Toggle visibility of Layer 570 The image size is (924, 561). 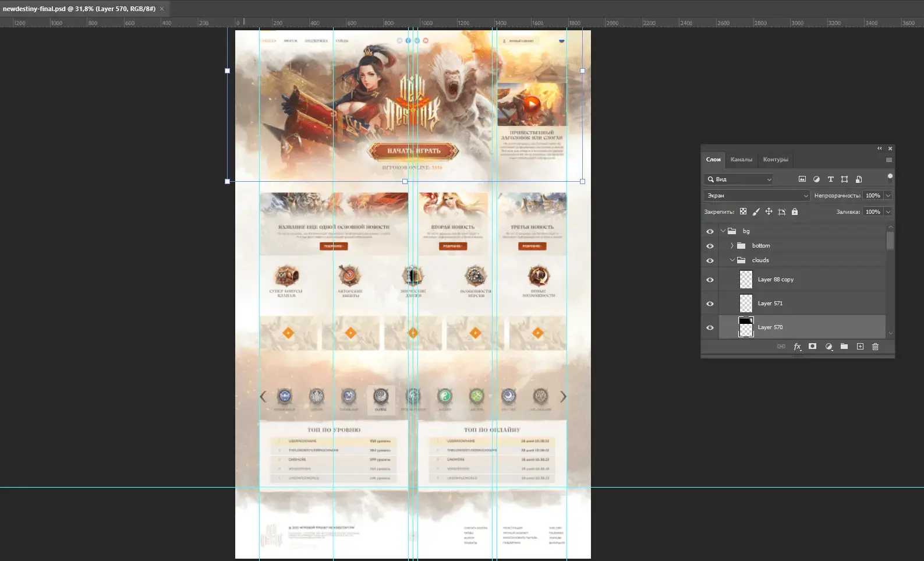[x=710, y=327]
